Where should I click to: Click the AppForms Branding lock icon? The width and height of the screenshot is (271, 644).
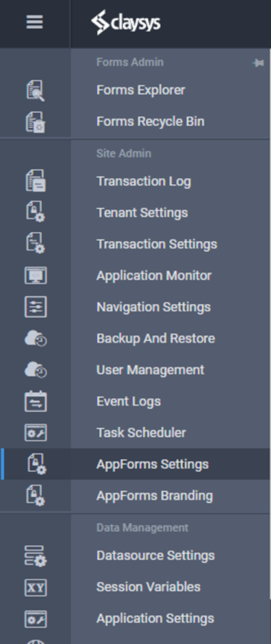tap(36, 495)
